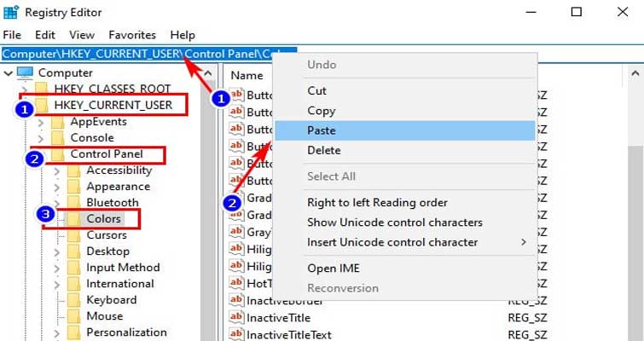Click the Name column header

tap(247, 76)
